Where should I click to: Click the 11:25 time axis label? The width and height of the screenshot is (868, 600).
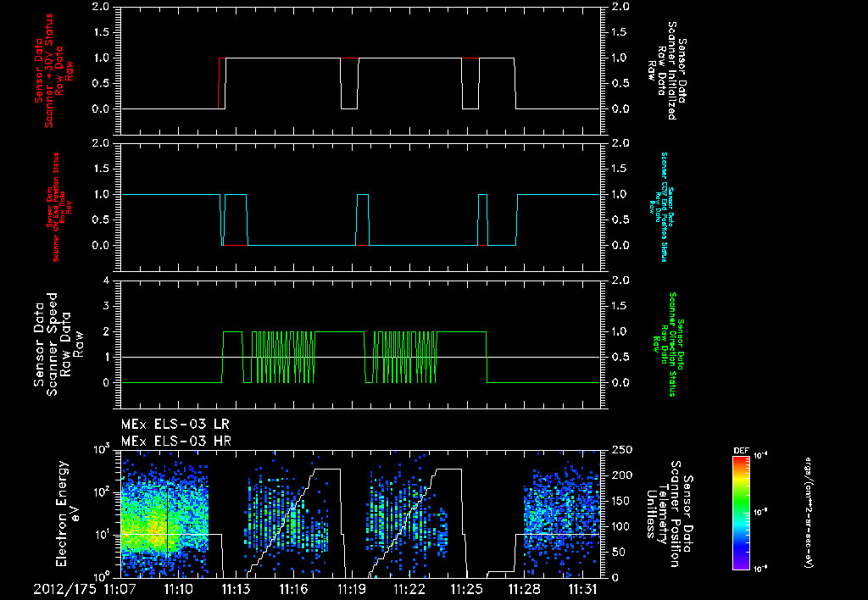click(x=467, y=589)
